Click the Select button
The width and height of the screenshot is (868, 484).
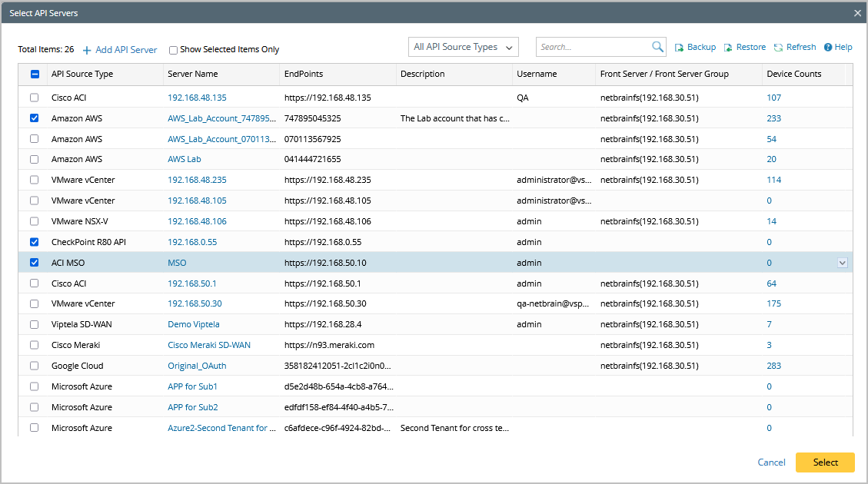pyautogui.click(x=825, y=462)
